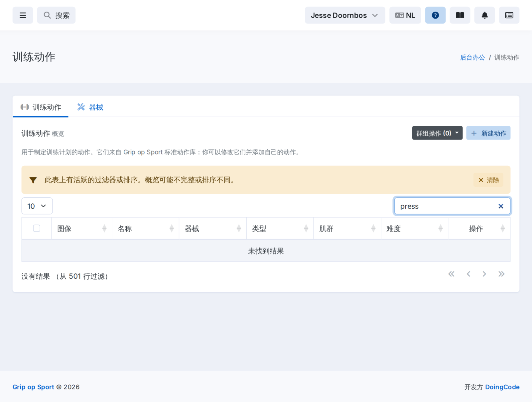
Task: Sort the table by 类型 column
Action: pos(280,229)
